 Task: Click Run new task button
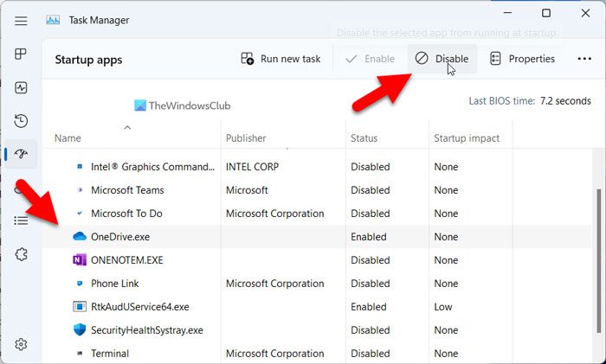pos(280,59)
